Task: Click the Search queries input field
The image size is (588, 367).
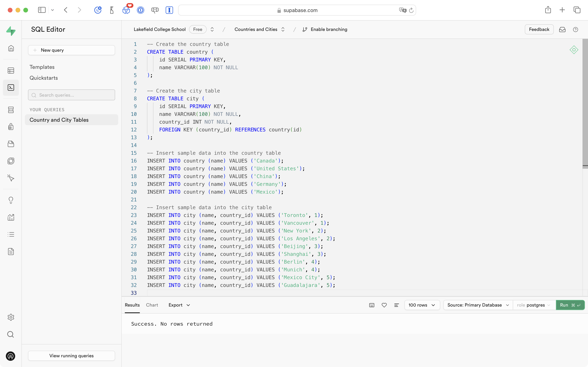Action: tap(71, 95)
